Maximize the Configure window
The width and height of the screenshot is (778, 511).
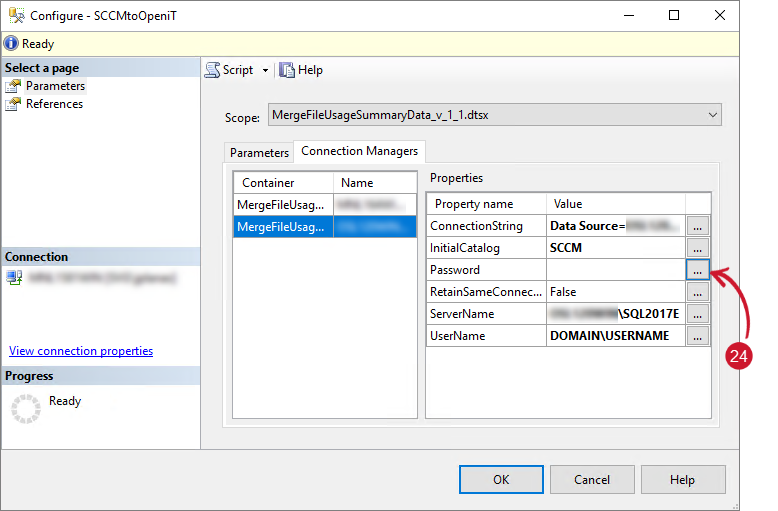click(674, 15)
